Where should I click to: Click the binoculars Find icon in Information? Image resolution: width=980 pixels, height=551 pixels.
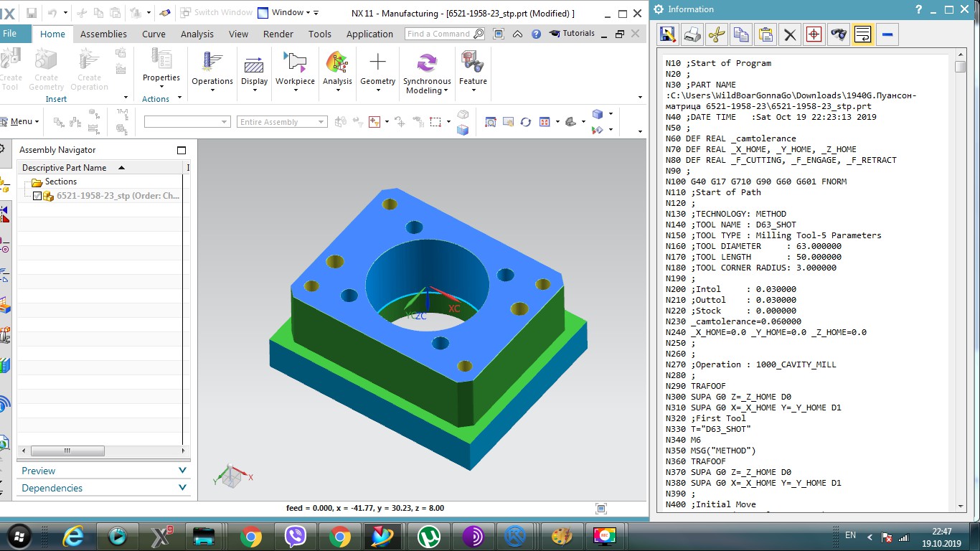click(x=839, y=34)
